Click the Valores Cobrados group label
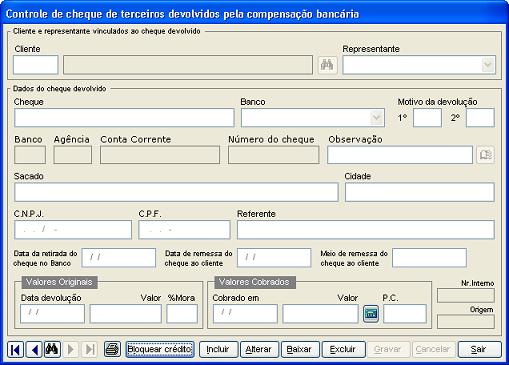This screenshot has width=509, height=365. 255,282
